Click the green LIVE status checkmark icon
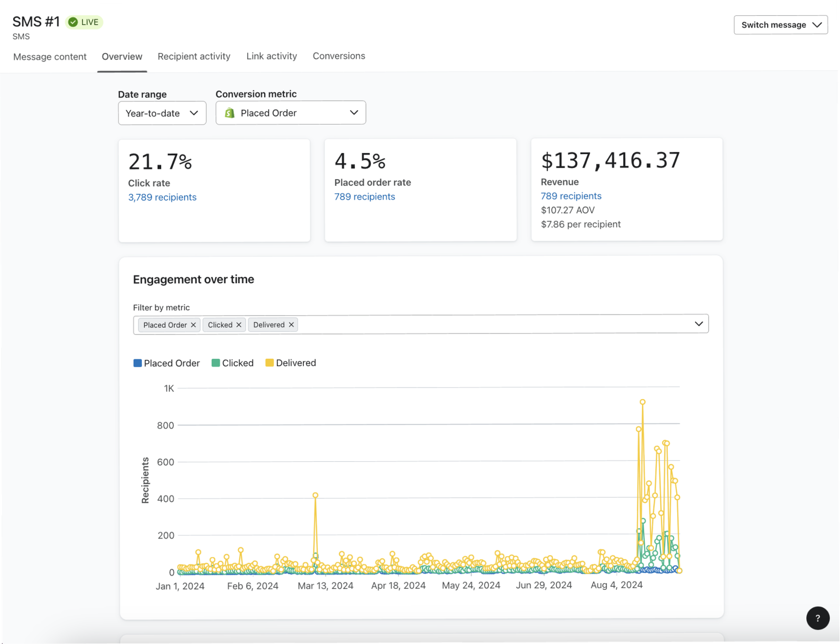Viewport: 840px width, 644px height. [x=73, y=22]
